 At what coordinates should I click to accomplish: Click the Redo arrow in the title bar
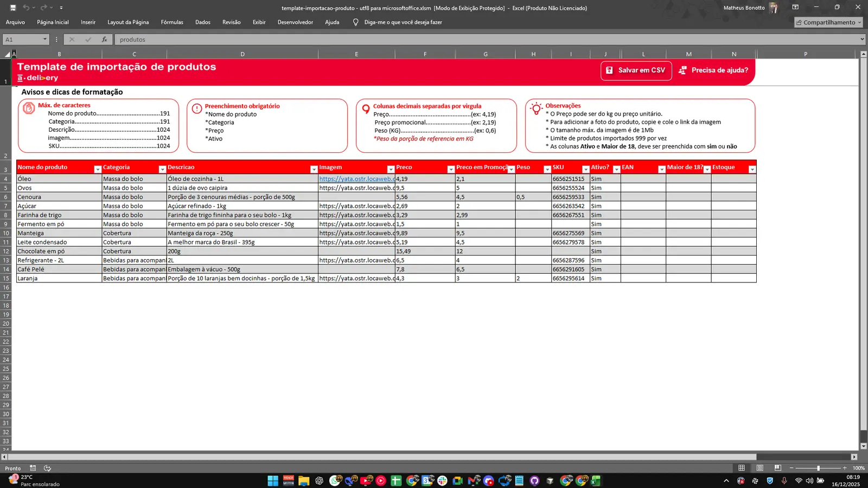pyautogui.click(x=43, y=8)
